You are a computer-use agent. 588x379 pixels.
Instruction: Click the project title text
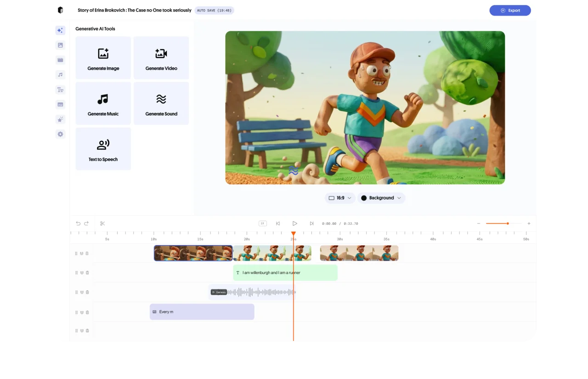[135, 10]
